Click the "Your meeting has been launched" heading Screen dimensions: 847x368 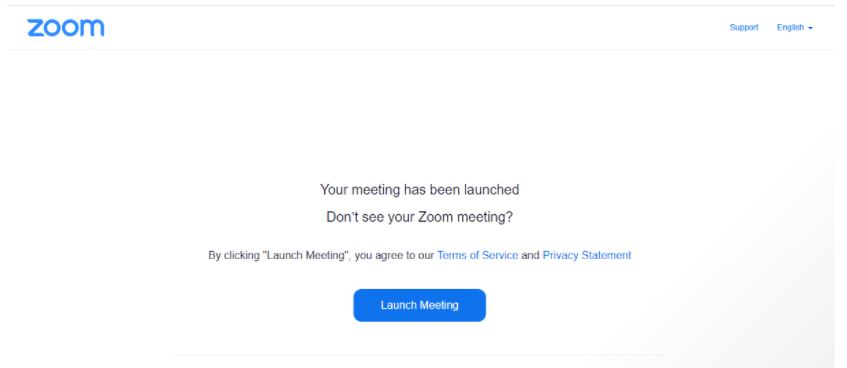click(420, 190)
